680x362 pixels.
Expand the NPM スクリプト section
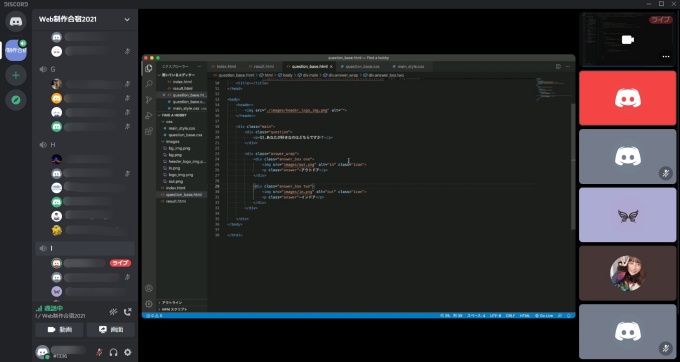click(x=181, y=310)
